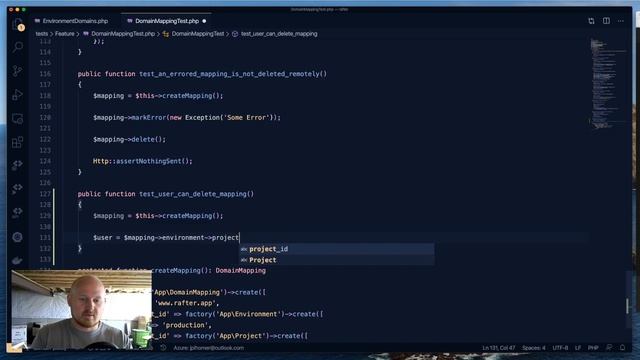Open changes compare icon in editor title bar
The height and width of the screenshot is (360, 640).
[591, 21]
